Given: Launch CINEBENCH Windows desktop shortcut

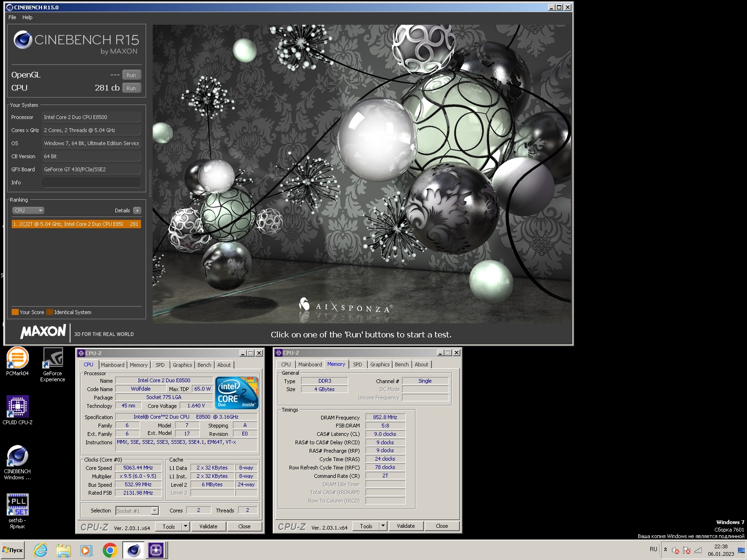Looking at the screenshot, I should (17, 462).
